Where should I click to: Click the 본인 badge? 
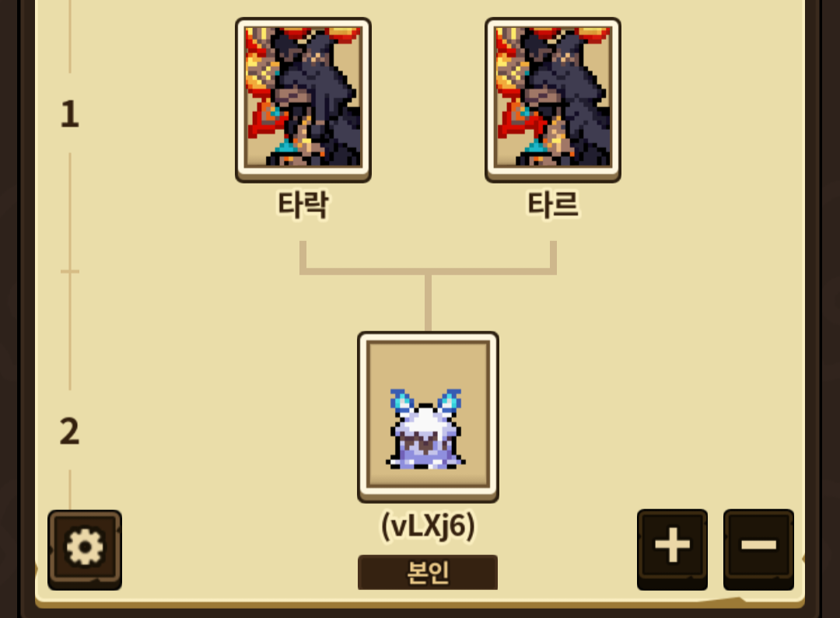coord(428,572)
